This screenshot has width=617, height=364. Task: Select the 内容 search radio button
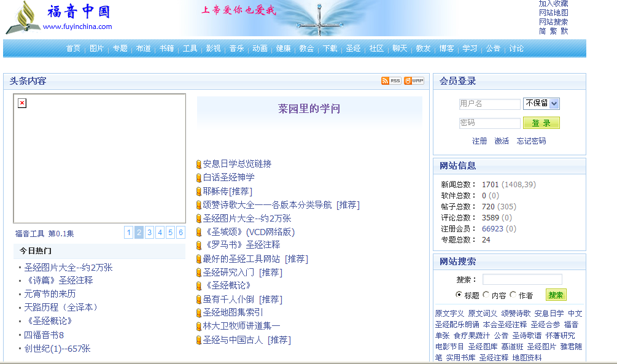click(x=486, y=295)
